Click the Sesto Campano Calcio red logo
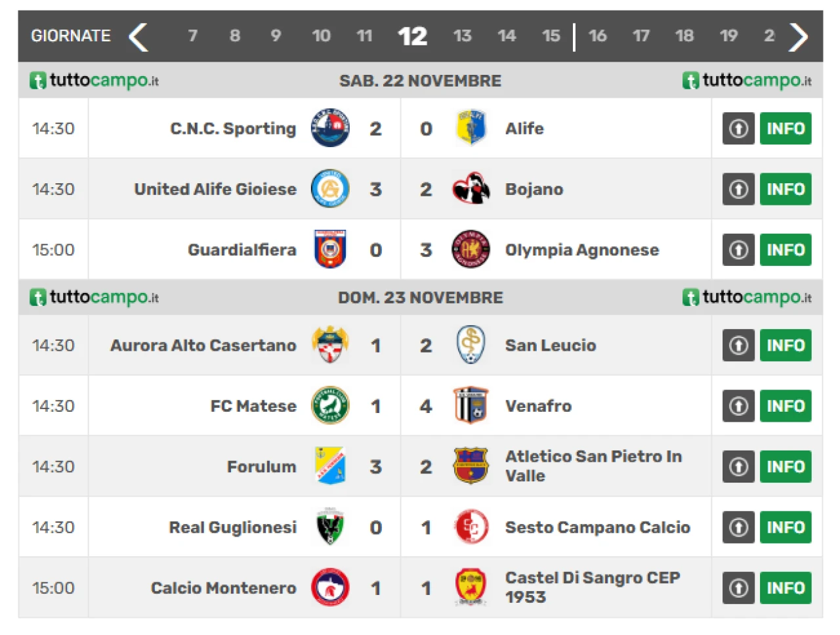This screenshot has height=635, width=840. tap(471, 527)
